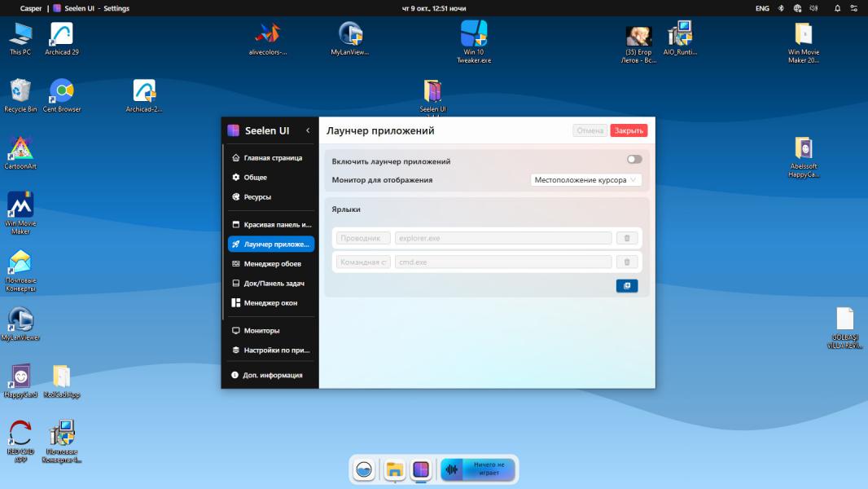Click the red 'Закрыть' button
The height and width of the screenshot is (489, 868).
629,130
